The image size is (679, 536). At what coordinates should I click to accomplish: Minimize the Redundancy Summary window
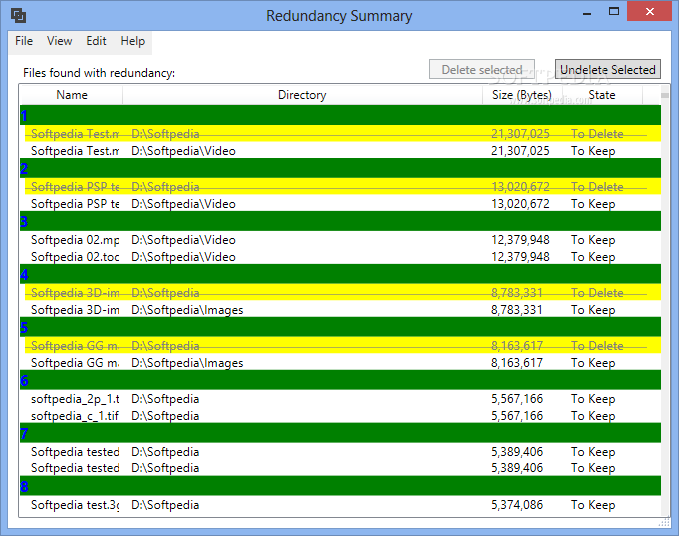[587, 13]
